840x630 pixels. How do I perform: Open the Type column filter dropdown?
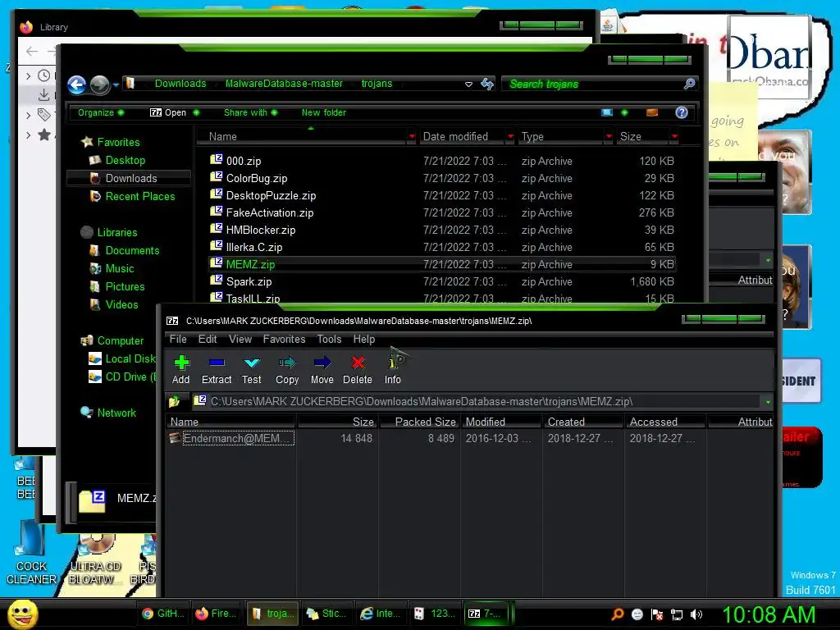609,137
